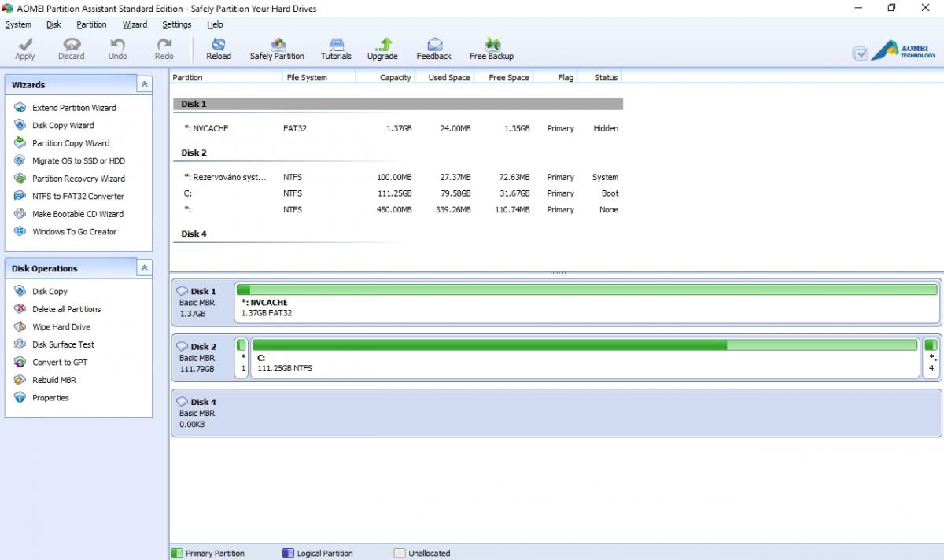944x560 pixels.
Task: Open the Partition menu
Action: pyautogui.click(x=91, y=24)
